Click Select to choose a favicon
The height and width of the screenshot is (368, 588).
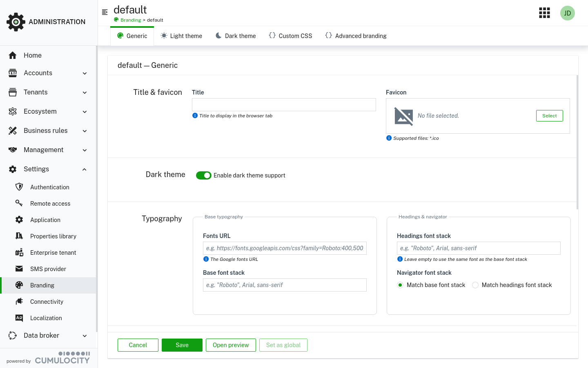point(549,116)
